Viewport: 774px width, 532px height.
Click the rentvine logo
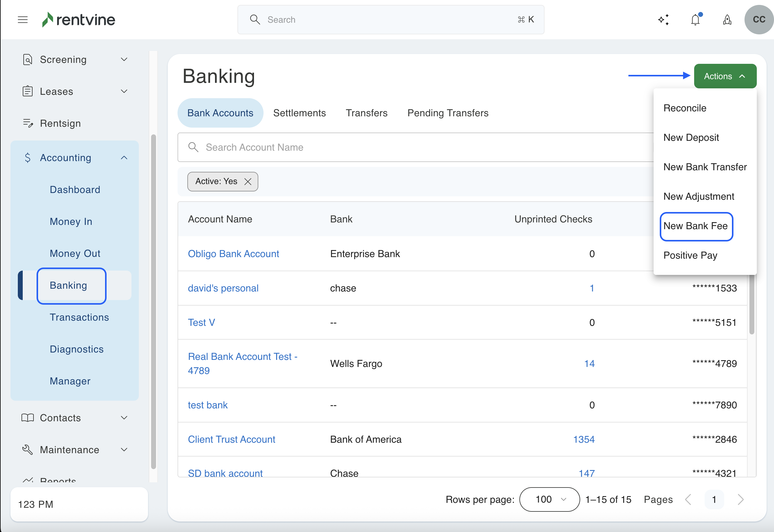click(79, 20)
